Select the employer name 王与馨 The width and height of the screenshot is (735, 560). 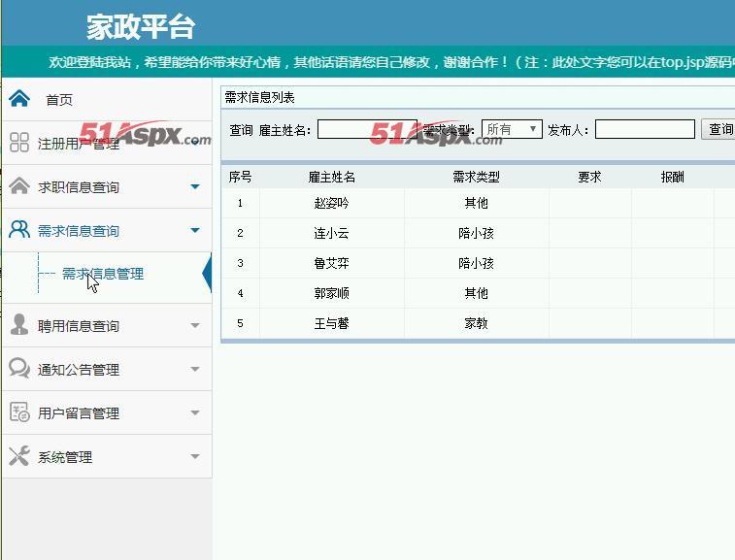(331, 323)
